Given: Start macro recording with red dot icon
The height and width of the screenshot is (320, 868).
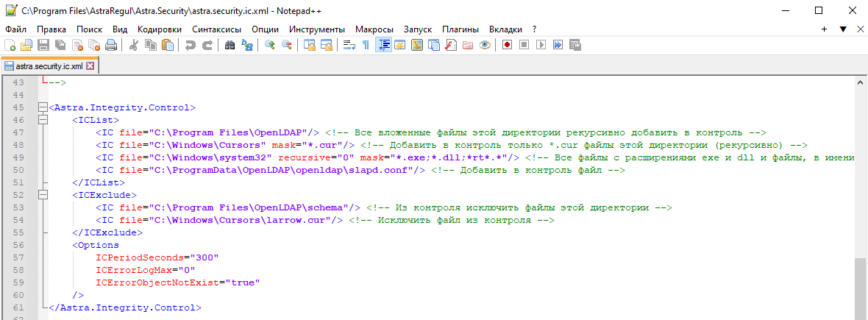Looking at the screenshot, I should point(507,45).
